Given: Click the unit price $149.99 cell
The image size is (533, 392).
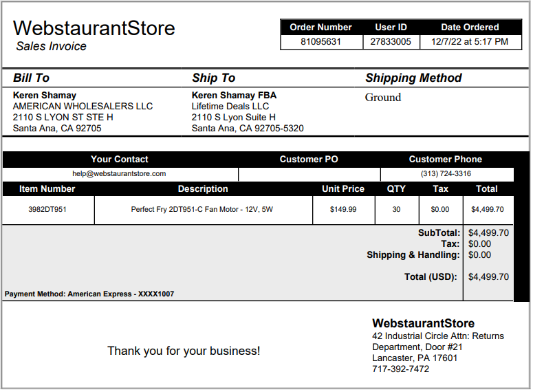Looking at the screenshot, I should click(x=344, y=210).
